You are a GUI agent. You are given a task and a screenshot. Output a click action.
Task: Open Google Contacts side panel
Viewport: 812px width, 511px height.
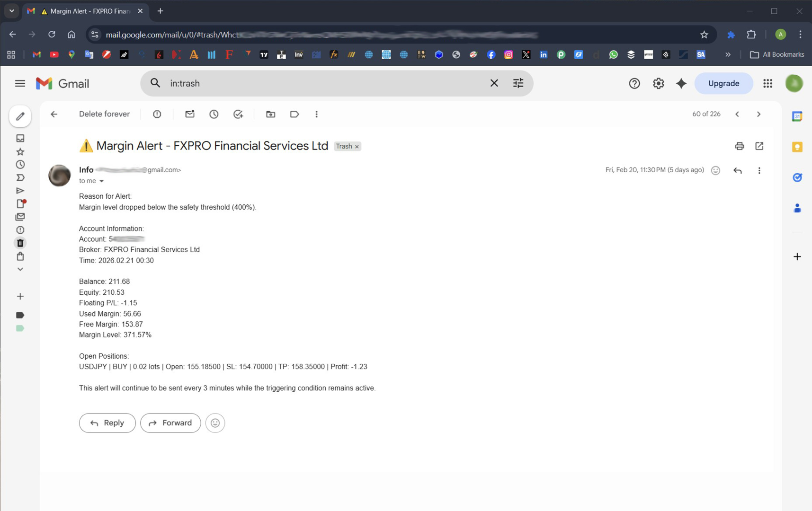[797, 208]
